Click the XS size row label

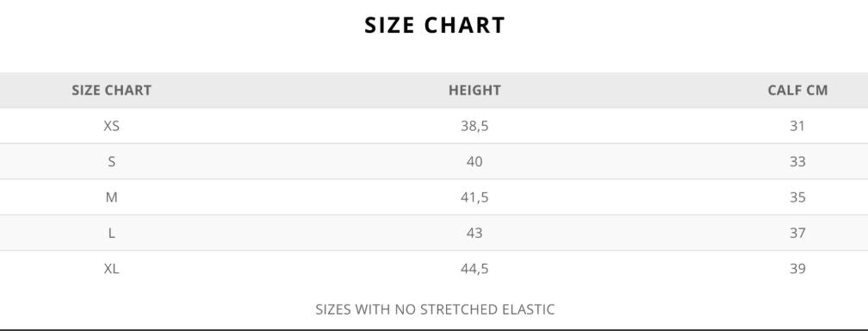111,126
